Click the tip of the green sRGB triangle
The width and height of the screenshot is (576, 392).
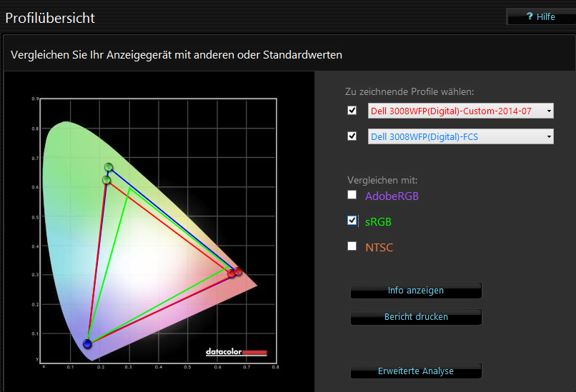(x=129, y=189)
